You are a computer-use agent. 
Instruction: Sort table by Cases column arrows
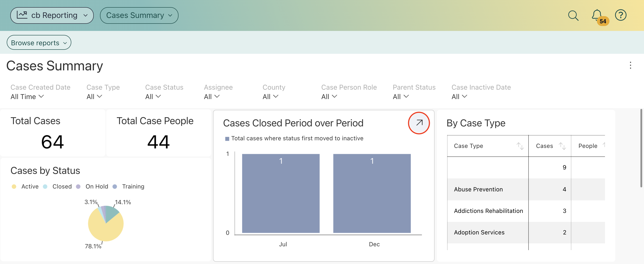pos(562,146)
